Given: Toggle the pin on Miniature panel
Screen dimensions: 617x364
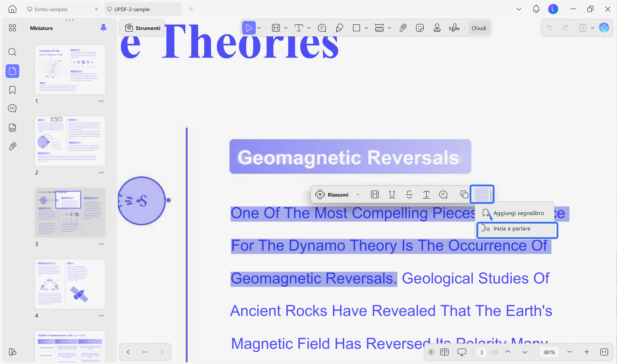Looking at the screenshot, I should tap(103, 28).
